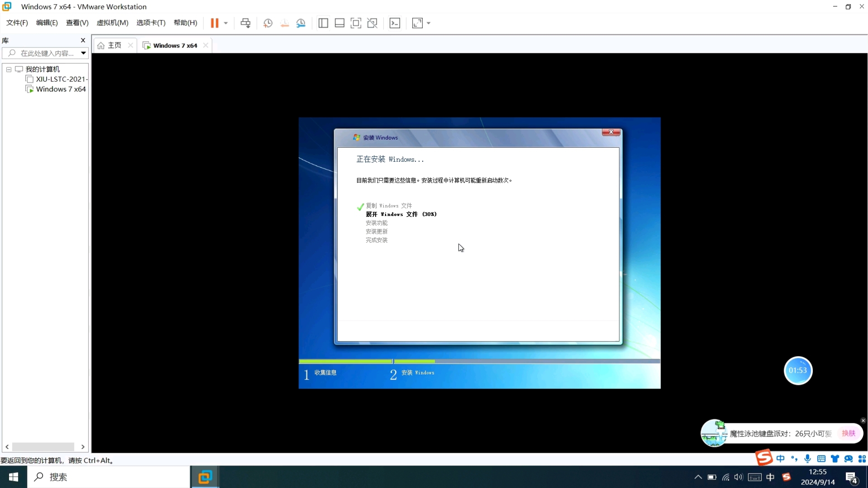The width and height of the screenshot is (868, 488).
Task: Close the 安装 Windows setup dialog
Action: 611,132
